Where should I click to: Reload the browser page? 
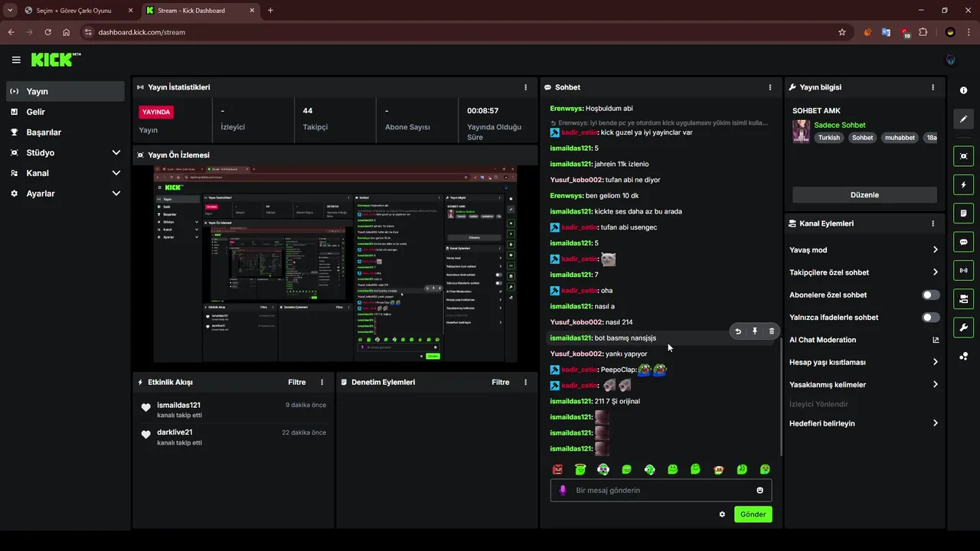pos(47,32)
